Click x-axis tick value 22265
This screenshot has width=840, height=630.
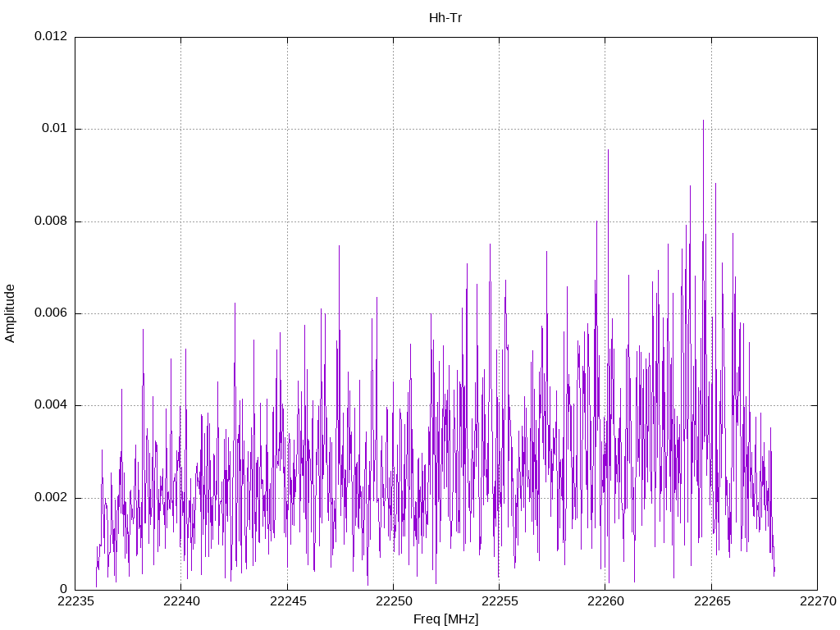coord(711,601)
